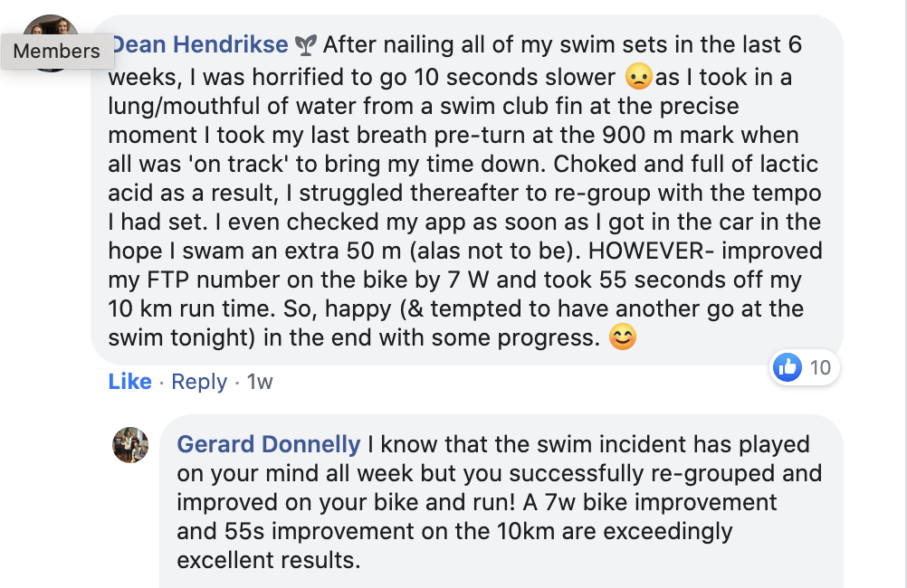Viewport: 907px width, 588px height.
Task: Reply to Dean Hendrikse's comment
Action: pyautogui.click(x=198, y=382)
